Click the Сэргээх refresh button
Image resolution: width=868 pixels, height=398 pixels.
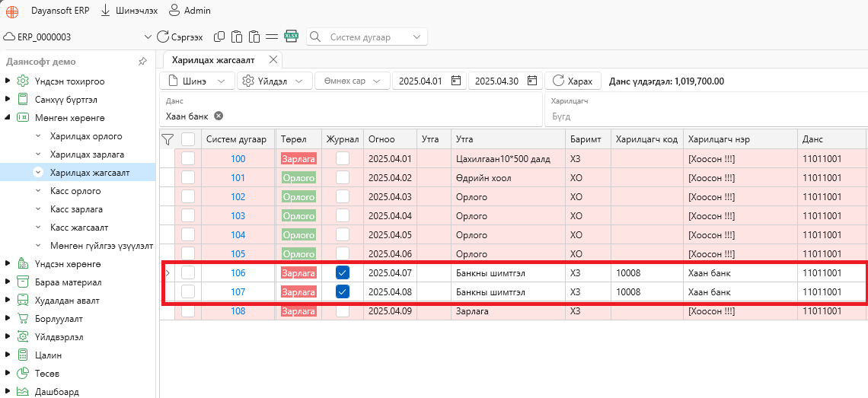click(180, 37)
